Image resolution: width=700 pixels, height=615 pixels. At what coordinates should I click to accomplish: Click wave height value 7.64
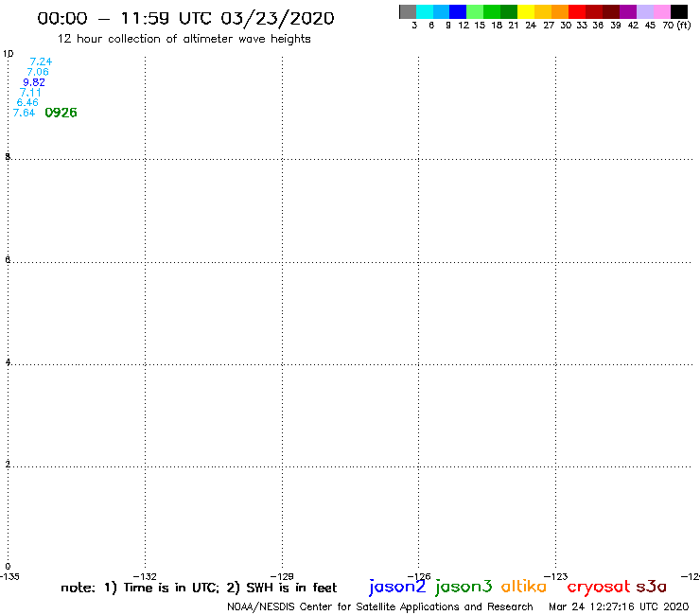[x=24, y=113]
